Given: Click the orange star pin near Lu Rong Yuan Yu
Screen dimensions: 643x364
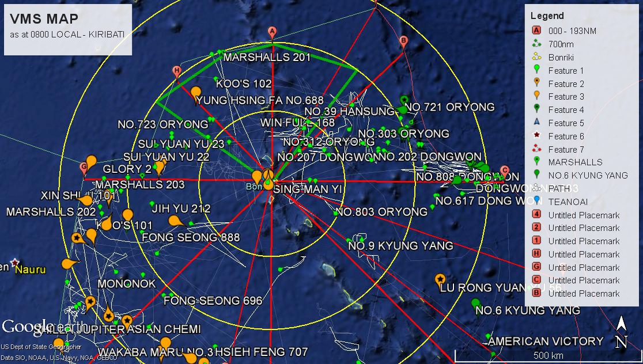Looking at the screenshot, I should click(x=440, y=279).
